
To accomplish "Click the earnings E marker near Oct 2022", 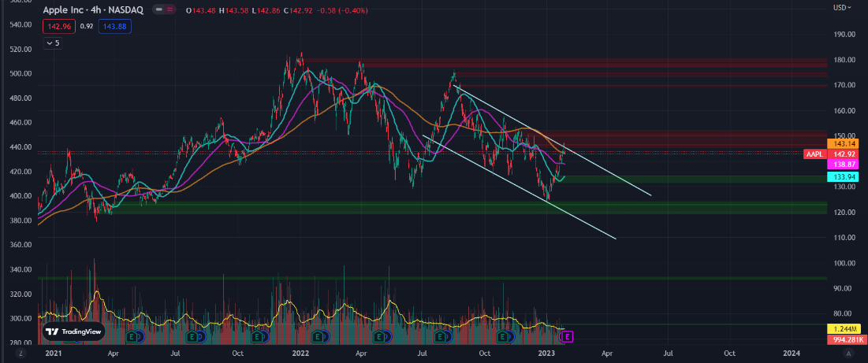I will [x=503, y=335].
